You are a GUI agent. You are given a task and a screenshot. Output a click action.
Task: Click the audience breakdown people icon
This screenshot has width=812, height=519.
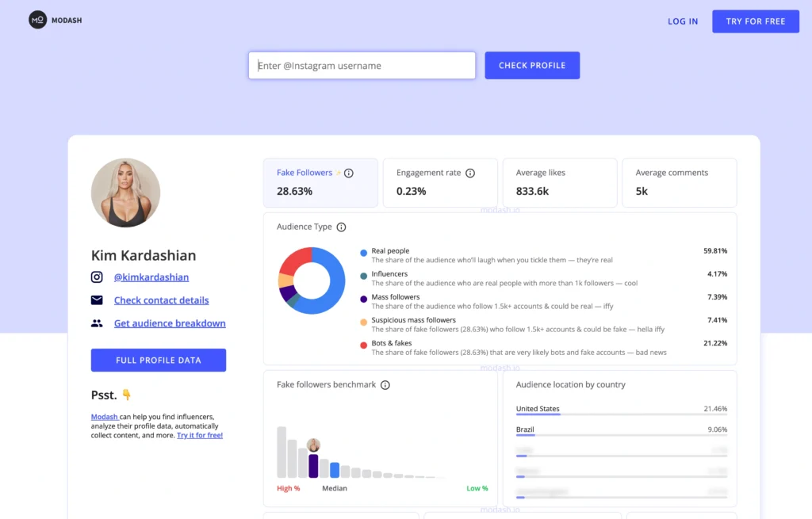pyautogui.click(x=97, y=323)
